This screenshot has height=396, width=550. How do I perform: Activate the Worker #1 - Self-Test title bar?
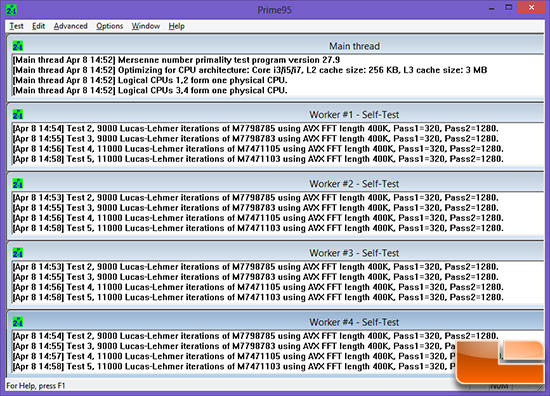coord(276,114)
